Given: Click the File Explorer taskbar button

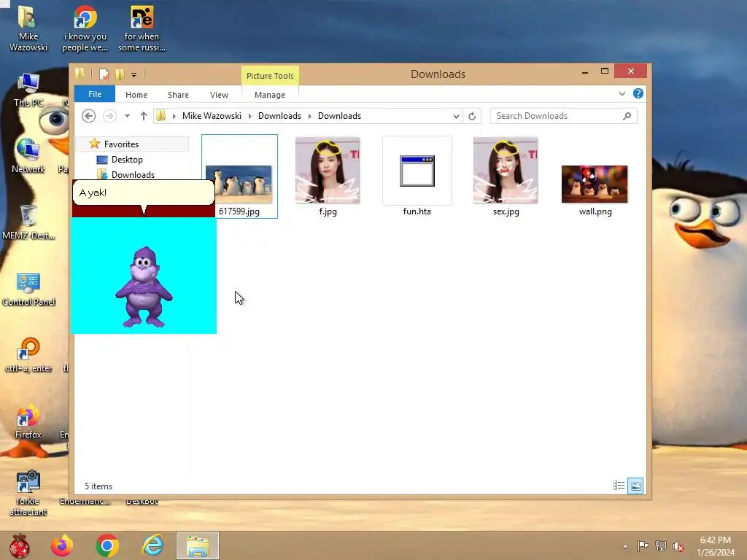Looking at the screenshot, I should point(198,545).
